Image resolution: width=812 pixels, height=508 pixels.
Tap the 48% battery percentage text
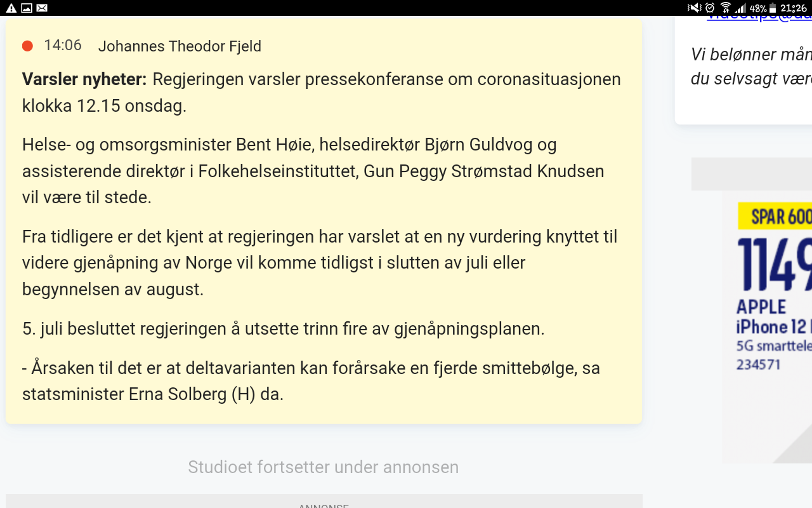coord(757,8)
